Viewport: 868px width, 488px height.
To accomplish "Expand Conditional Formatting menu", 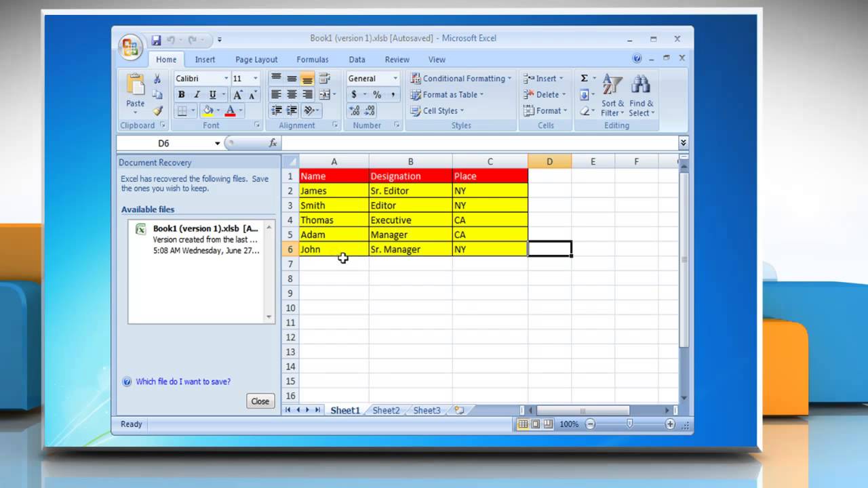I will pyautogui.click(x=460, y=79).
